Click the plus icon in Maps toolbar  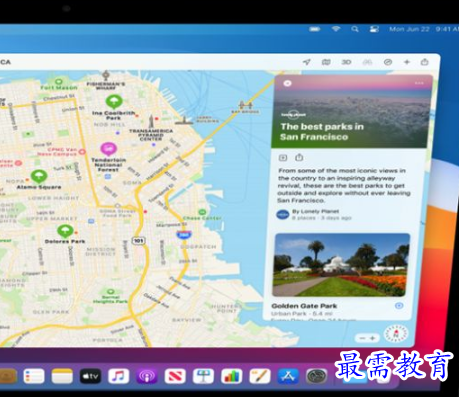pos(407,62)
